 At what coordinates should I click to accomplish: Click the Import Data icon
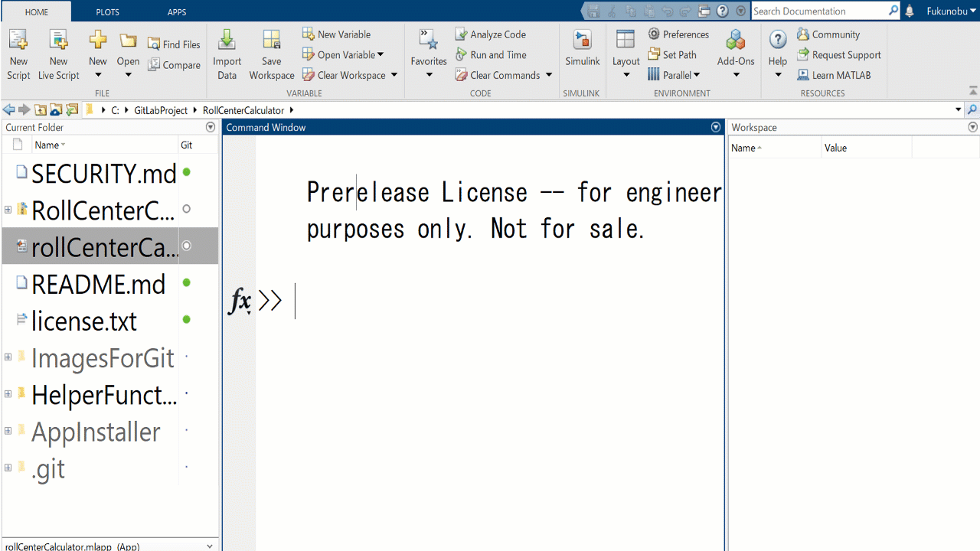point(227,41)
